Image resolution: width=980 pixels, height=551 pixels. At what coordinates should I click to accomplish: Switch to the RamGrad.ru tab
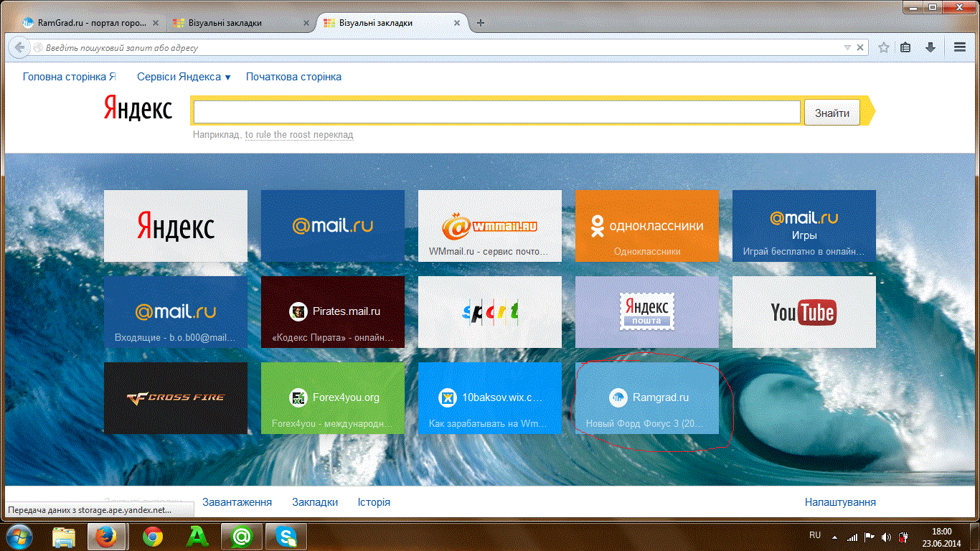90,22
